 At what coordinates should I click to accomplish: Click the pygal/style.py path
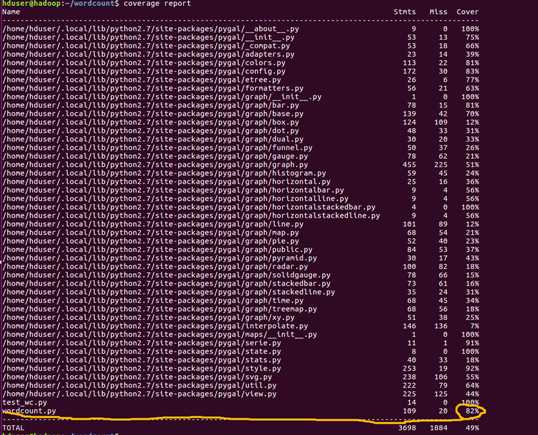point(142,368)
